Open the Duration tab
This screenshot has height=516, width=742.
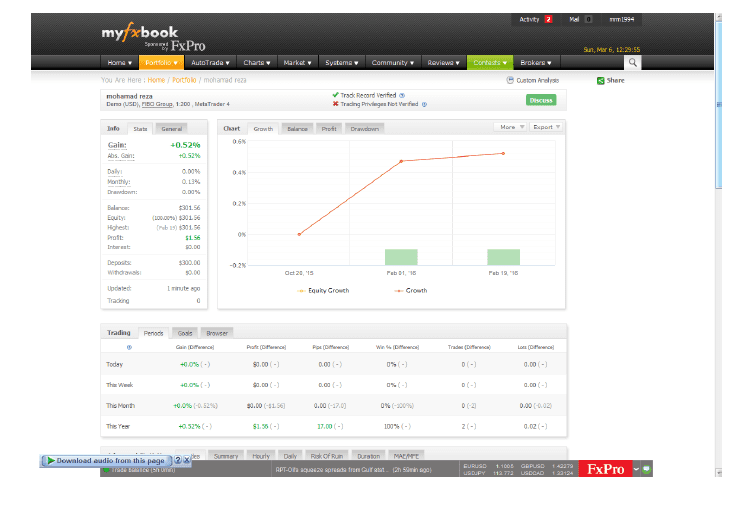tap(368, 456)
